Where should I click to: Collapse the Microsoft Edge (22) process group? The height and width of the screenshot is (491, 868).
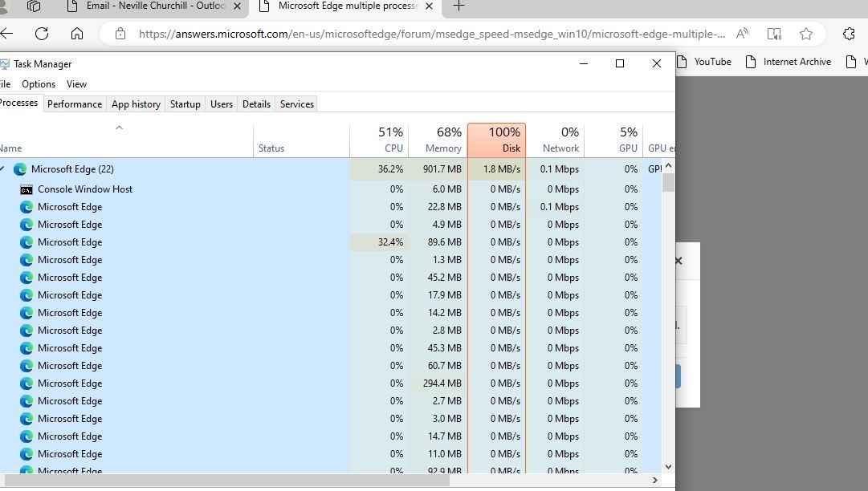[2, 168]
